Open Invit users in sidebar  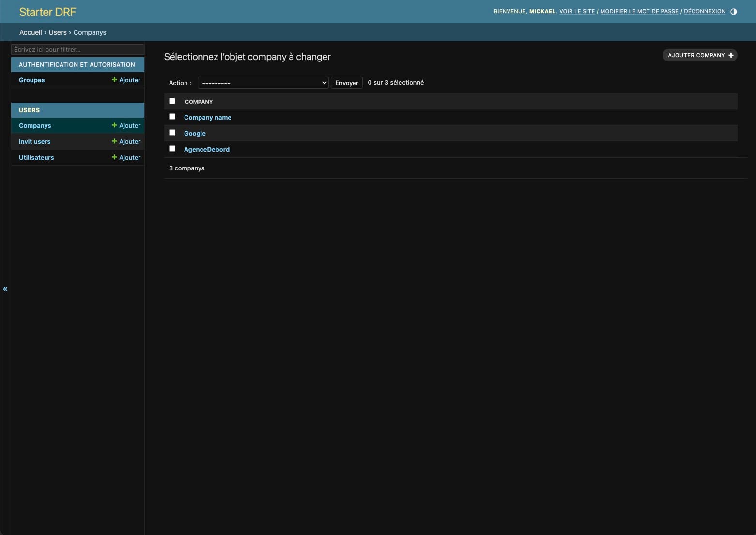[34, 141]
